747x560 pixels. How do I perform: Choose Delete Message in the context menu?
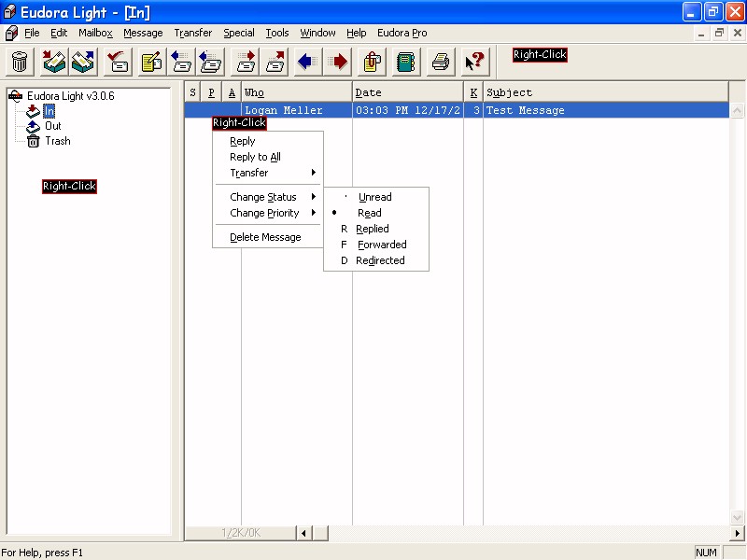(x=268, y=237)
